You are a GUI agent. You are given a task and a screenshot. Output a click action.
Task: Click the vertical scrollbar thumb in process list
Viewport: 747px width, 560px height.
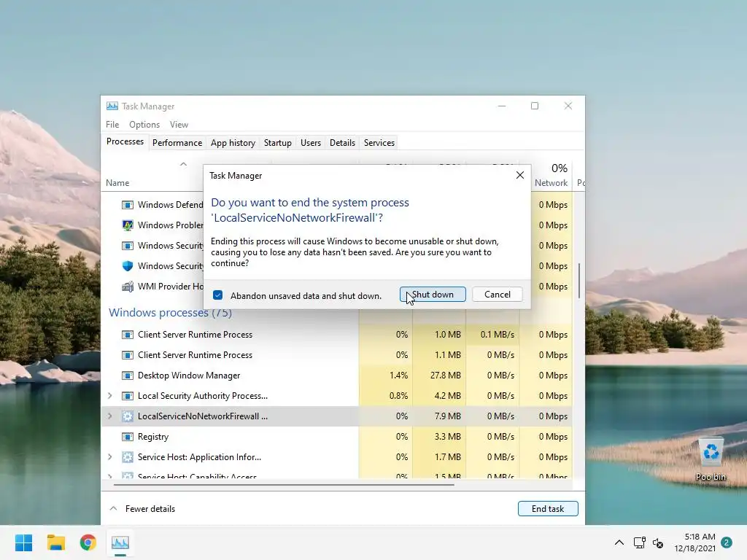tap(579, 281)
